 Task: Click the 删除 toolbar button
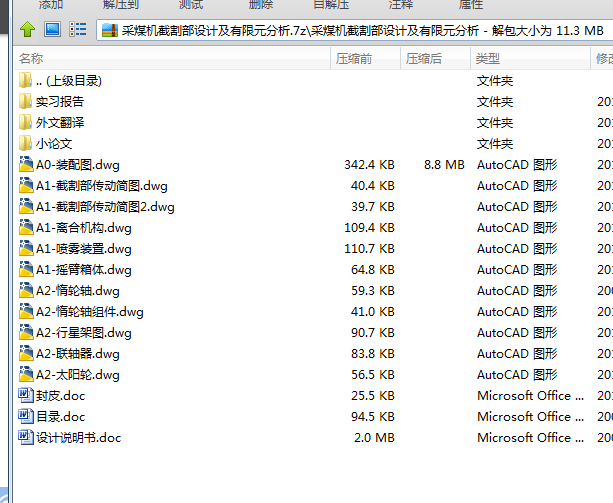click(261, 4)
